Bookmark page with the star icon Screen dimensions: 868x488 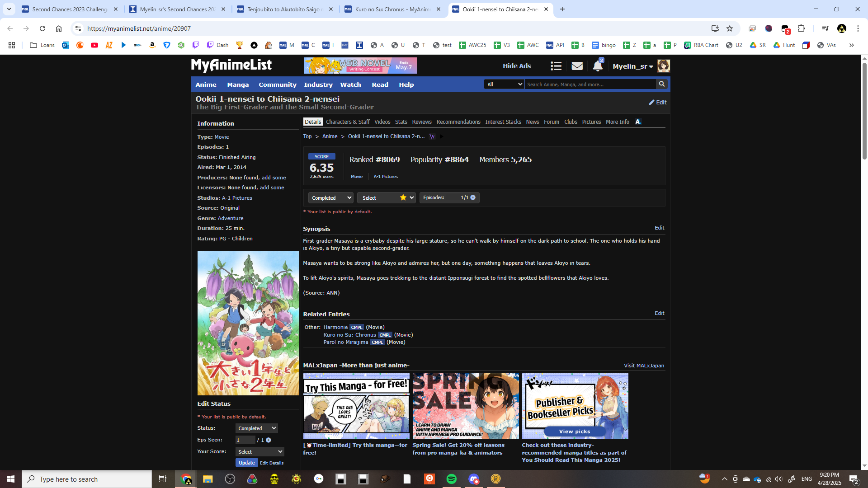click(730, 28)
